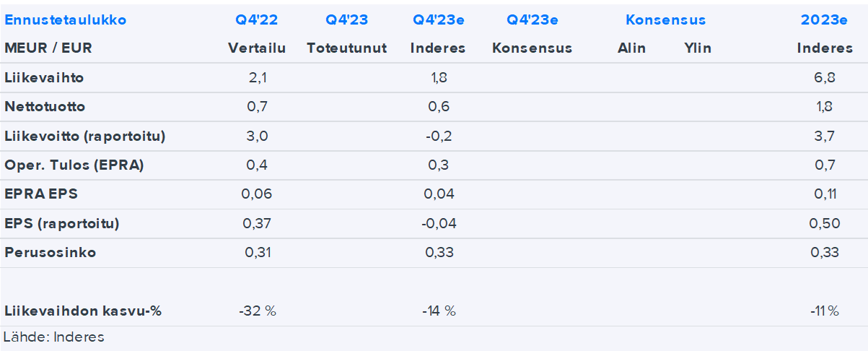
Task: Click the "Vertailu" column subheader
Action: 257,48
